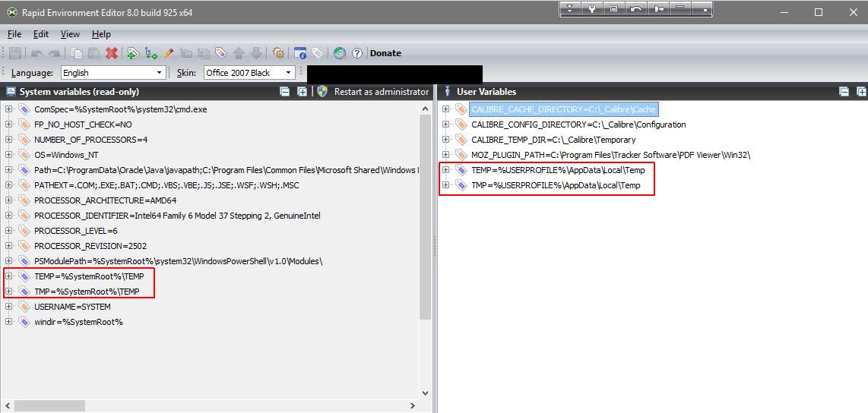Open the File menu
The height and width of the screenshot is (413, 868).
pos(14,34)
